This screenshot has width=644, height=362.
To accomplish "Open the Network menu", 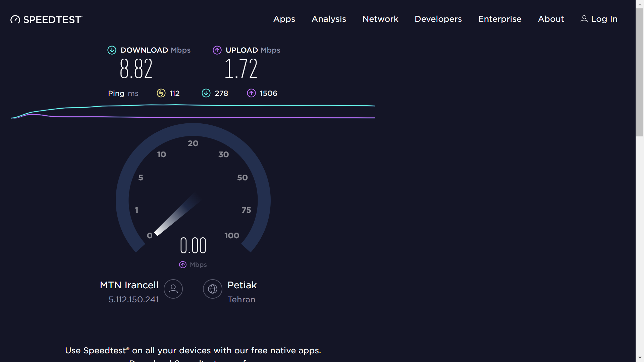I will click(x=380, y=19).
